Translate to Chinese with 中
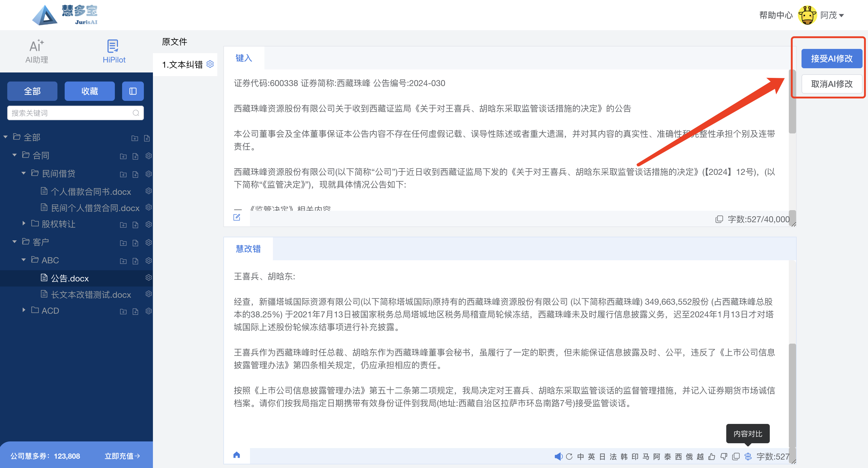Image resolution: width=868 pixels, height=468 pixels. click(581, 456)
